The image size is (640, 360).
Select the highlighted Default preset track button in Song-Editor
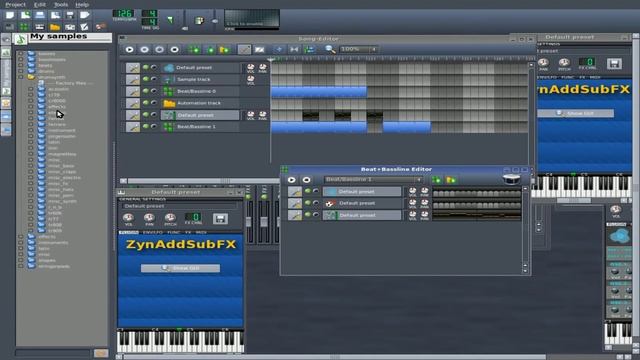(x=201, y=115)
